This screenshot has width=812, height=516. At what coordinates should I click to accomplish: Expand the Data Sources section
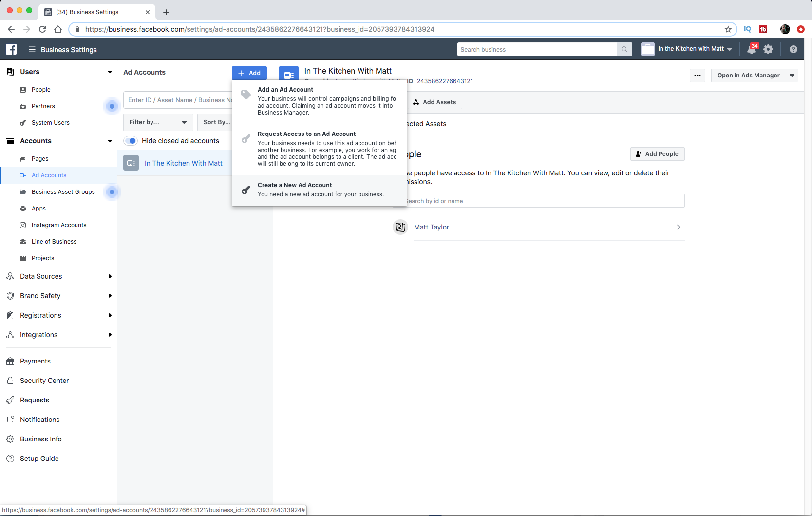[x=110, y=276]
